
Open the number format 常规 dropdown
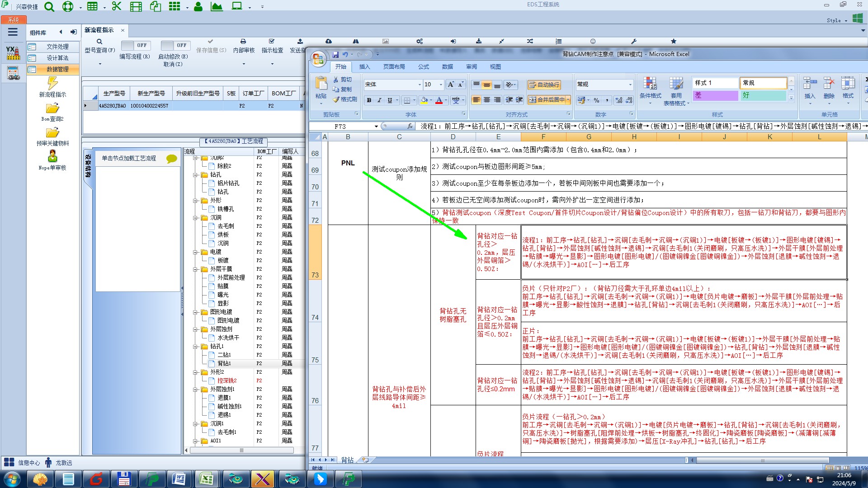coord(630,84)
